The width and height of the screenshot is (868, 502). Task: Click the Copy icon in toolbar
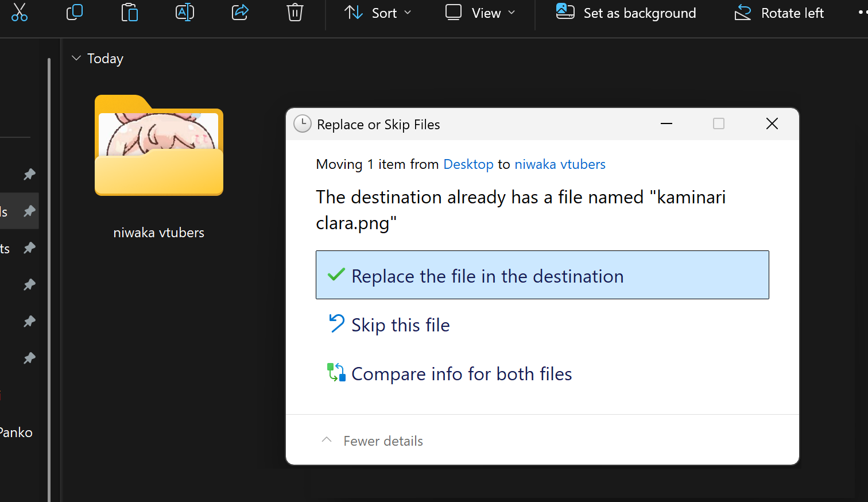coord(75,12)
